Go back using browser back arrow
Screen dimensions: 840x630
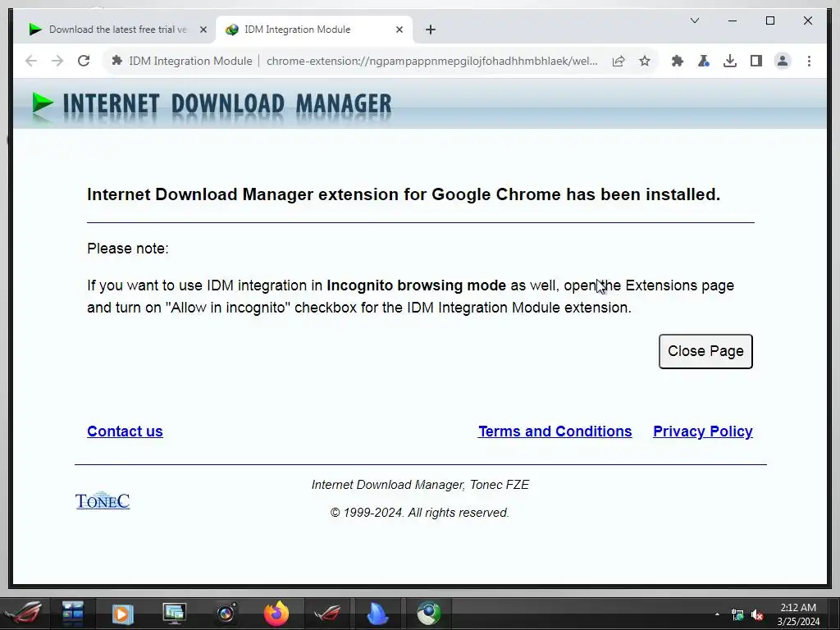click(x=31, y=61)
